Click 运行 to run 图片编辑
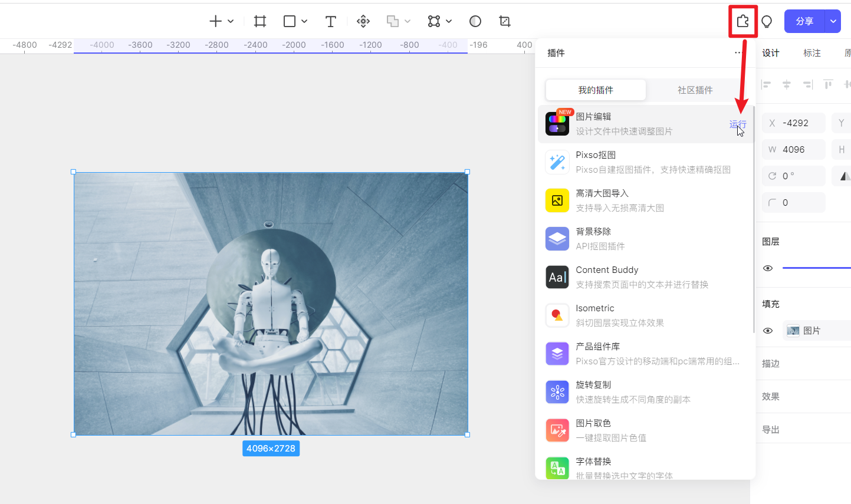 pyautogui.click(x=738, y=124)
